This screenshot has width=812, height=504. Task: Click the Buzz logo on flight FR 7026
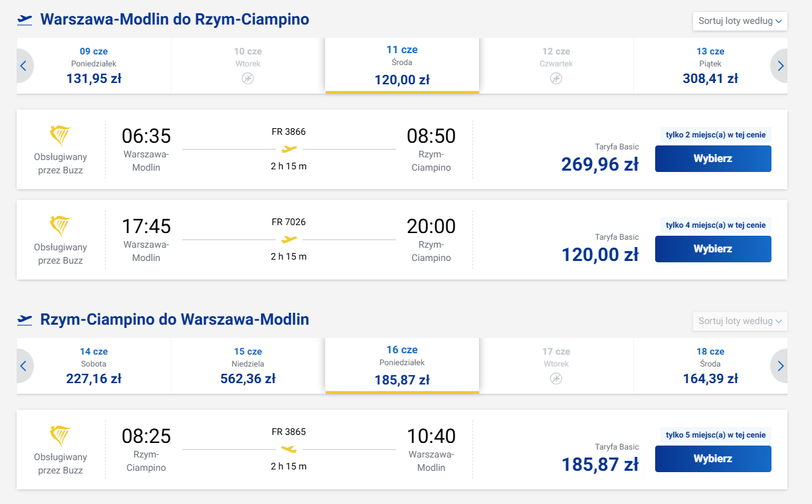tap(60, 225)
